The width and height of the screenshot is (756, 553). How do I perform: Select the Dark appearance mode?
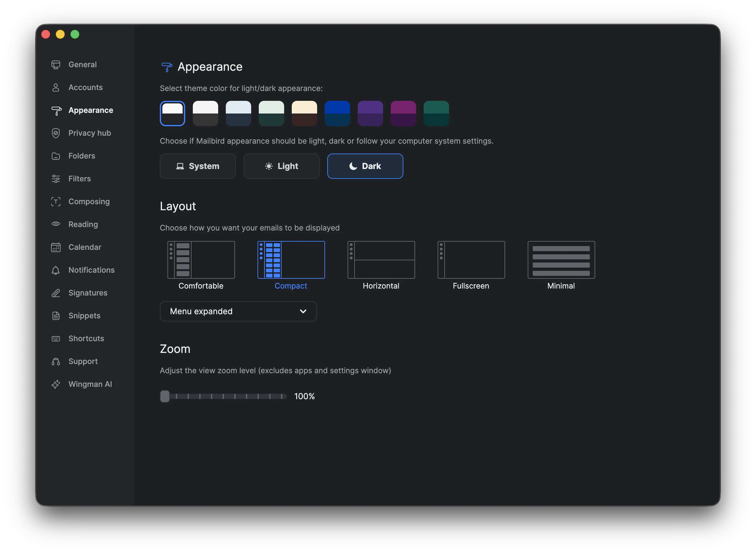pyautogui.click(x=365, y=166)
